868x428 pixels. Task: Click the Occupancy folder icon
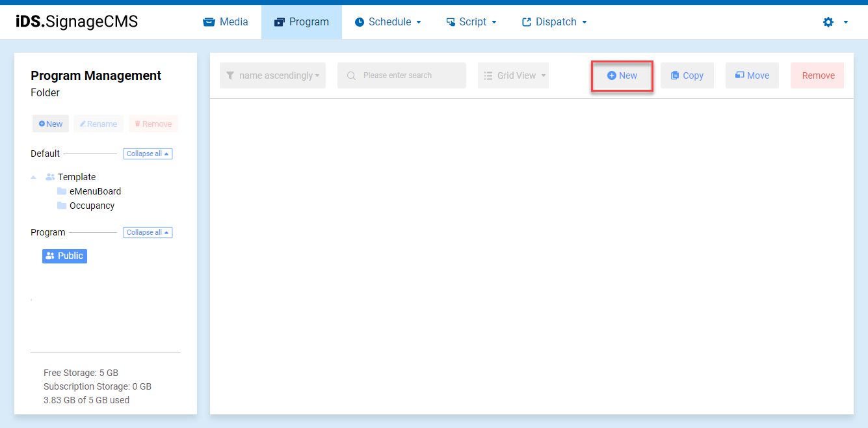click(62, 206)
